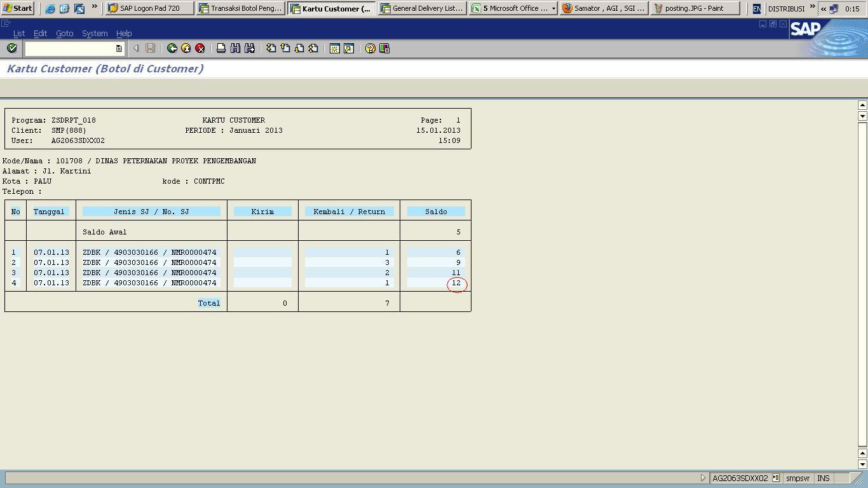
Task: Open the Goto menu
Action: point(64,33)
